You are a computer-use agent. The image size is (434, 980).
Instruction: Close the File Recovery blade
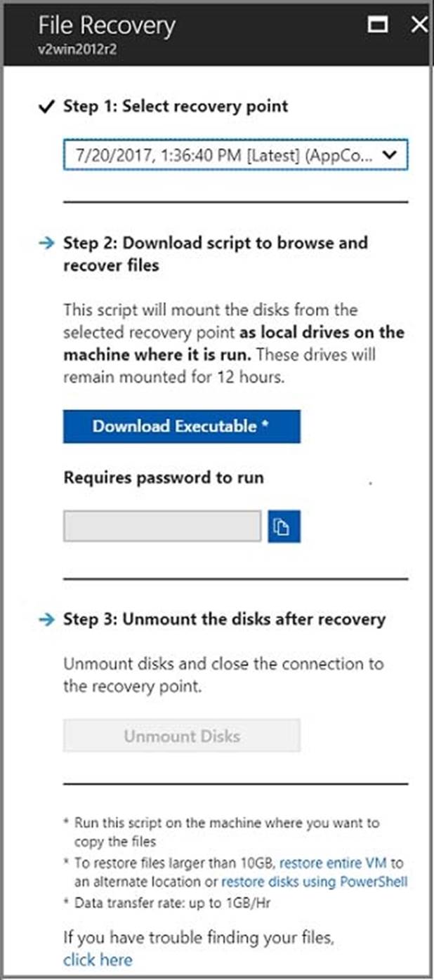pyautogui.click(x=419, y=25)
